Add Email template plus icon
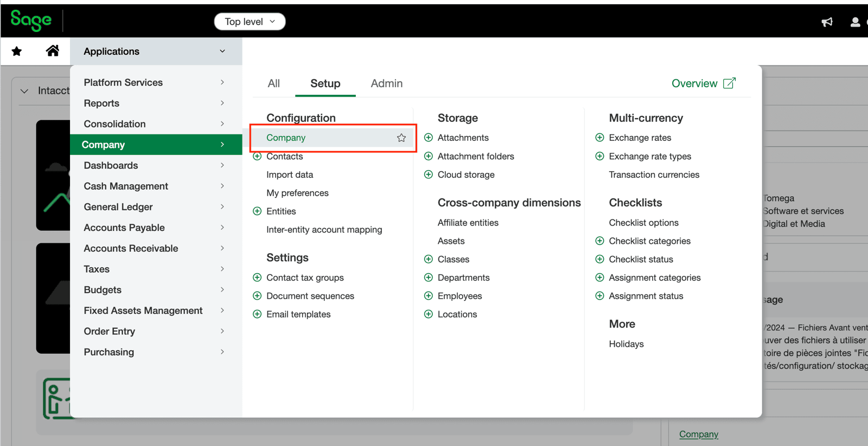Viewport: 868px width, 446px height. pos(257,314)
